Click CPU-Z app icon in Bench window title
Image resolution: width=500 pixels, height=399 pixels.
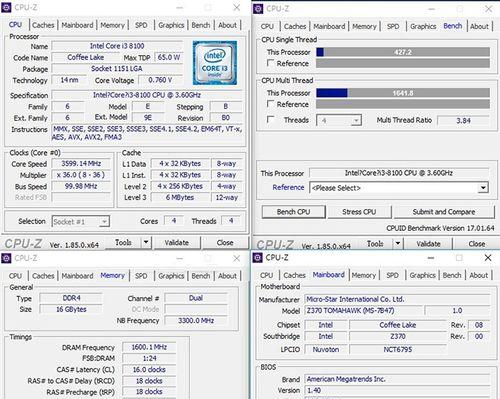[x=258, y=8]
